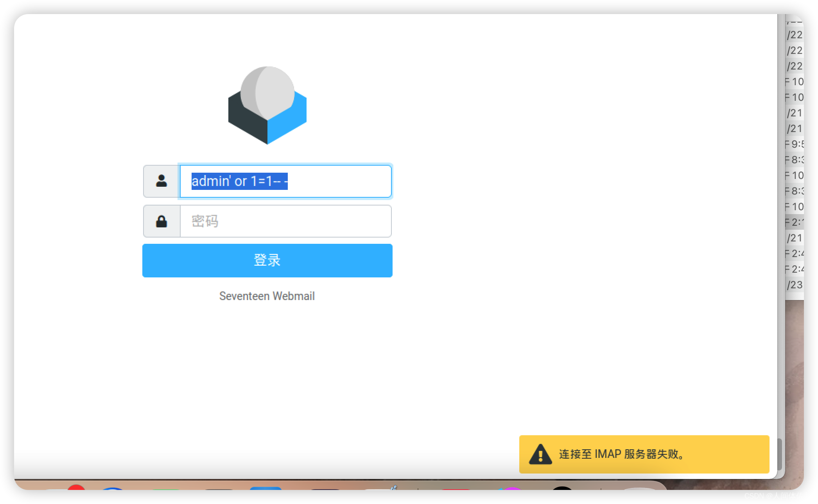Click the user silhouette icon beside username
The image size is (818, 504).
161,181
